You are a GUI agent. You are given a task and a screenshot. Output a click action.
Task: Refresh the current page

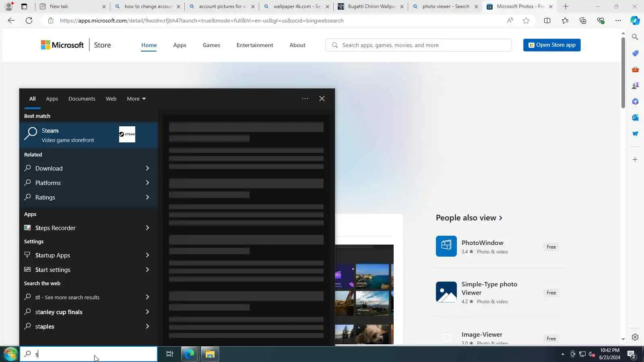pos(29,21)
